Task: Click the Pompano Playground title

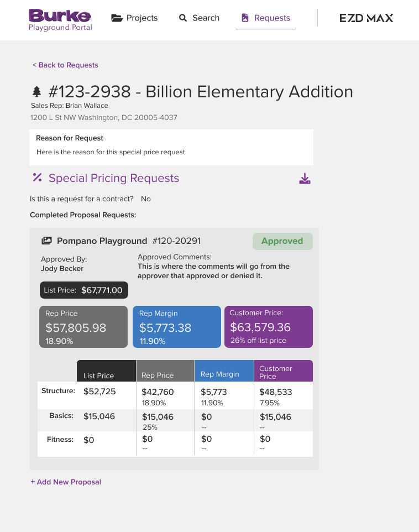Action: [x=102, y=241]
